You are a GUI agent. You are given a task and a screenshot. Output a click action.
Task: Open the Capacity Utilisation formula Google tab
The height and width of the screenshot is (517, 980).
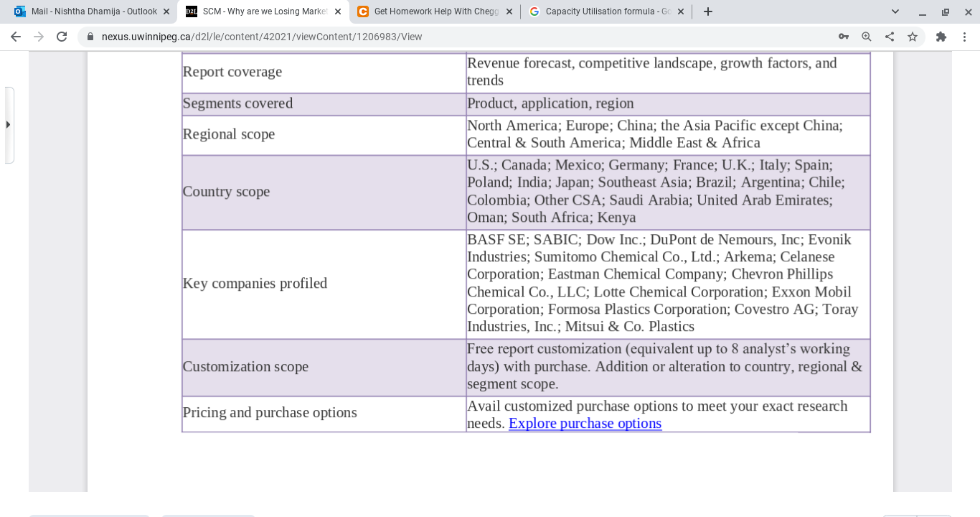click(x=606, y=11)
